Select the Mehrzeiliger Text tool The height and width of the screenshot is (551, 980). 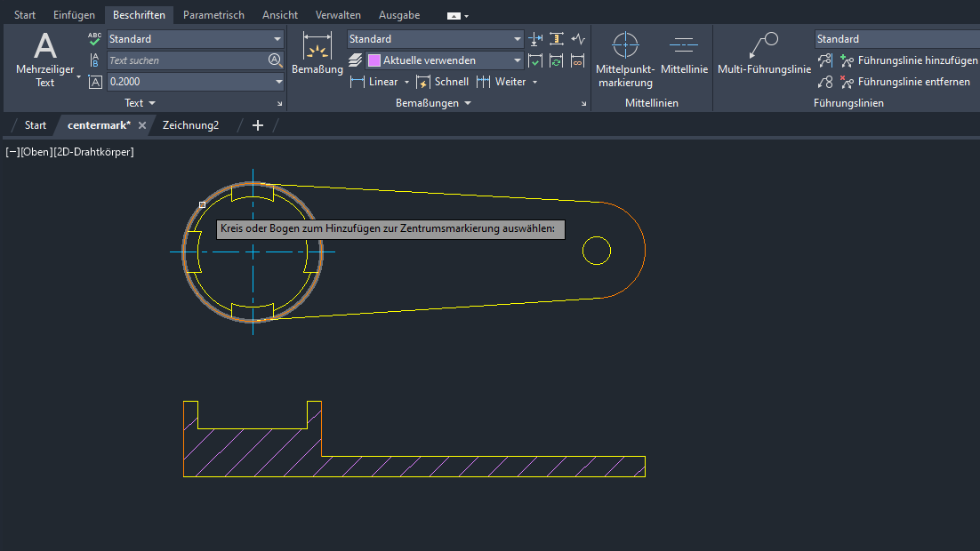click(44, 59)
